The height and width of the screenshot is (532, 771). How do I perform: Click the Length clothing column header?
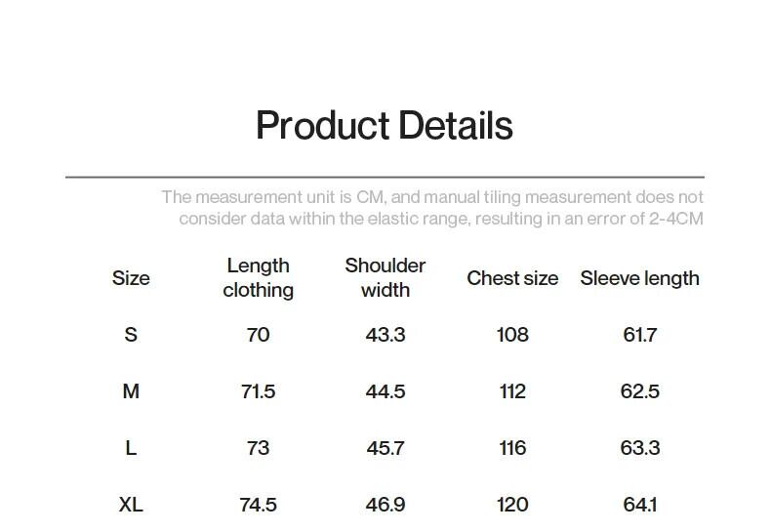point(258,278)
